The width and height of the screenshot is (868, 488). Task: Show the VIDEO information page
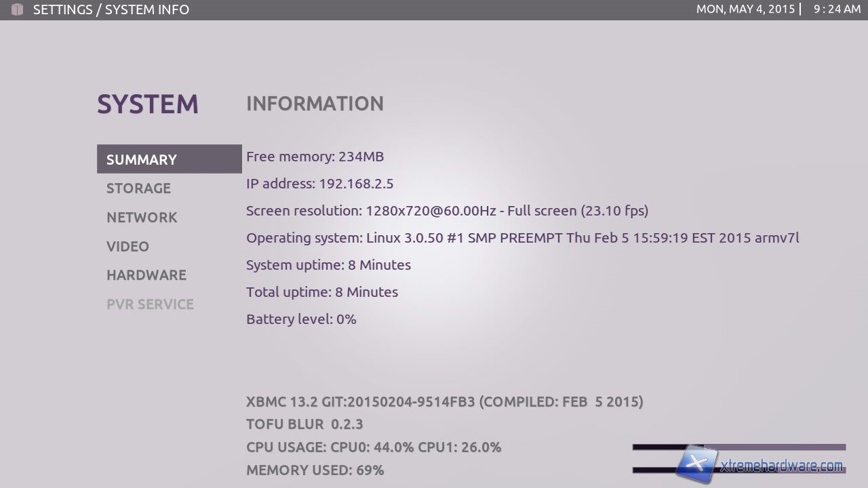[x=127, y=247]
